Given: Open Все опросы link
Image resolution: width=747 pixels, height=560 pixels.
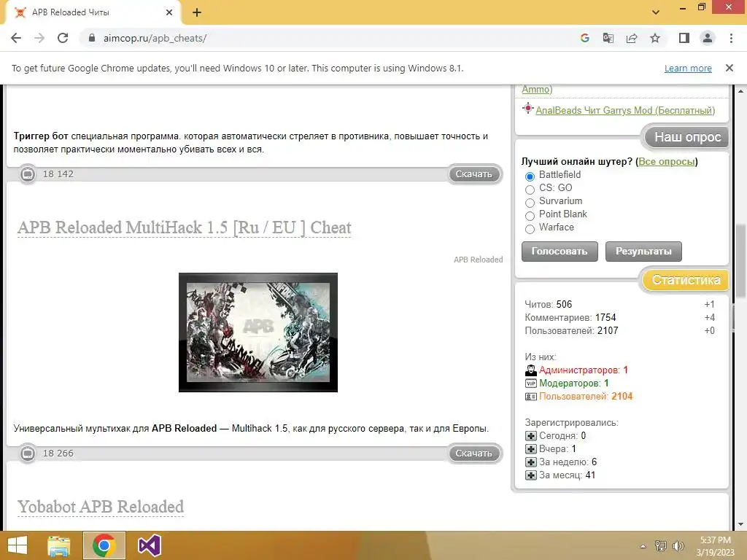Looking at the screenshot, I should pos(667,161).
